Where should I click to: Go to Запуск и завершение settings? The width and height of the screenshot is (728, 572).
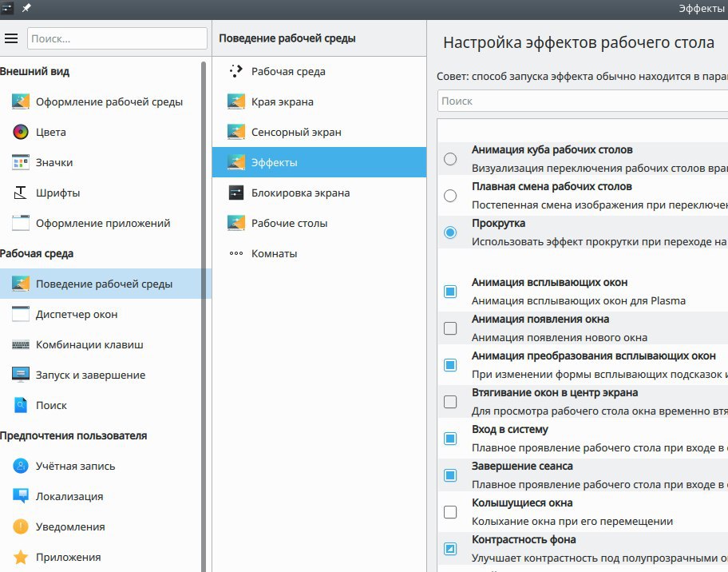[101, 375]
